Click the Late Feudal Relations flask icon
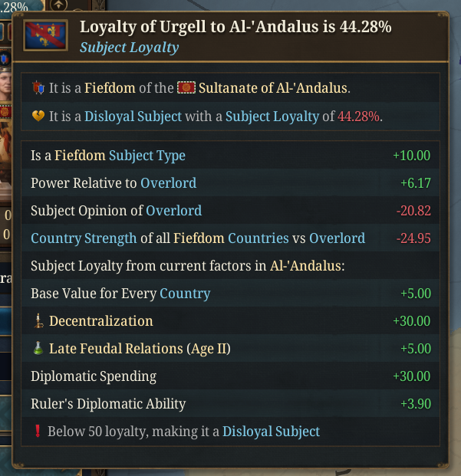 coord(38,349)
